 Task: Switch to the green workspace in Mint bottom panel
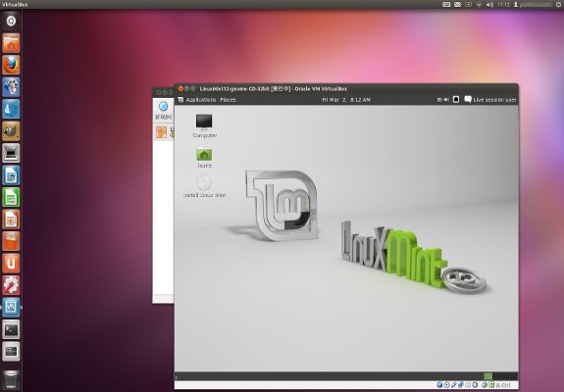coord(487,376)
